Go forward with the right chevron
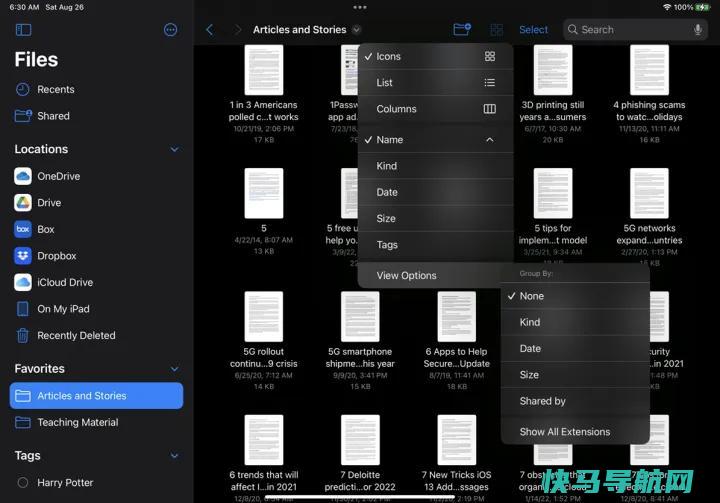This screenshot has height=503, width=720. click(x=237, y=30)
